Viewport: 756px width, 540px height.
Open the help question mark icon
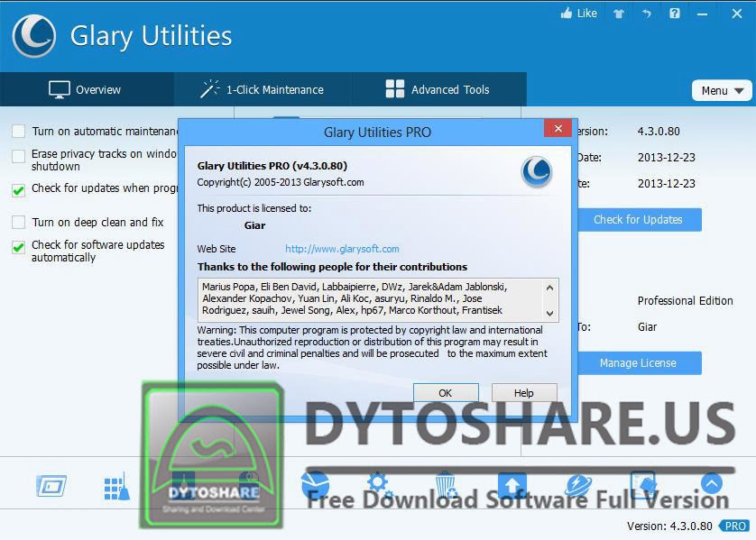(675, 14)
